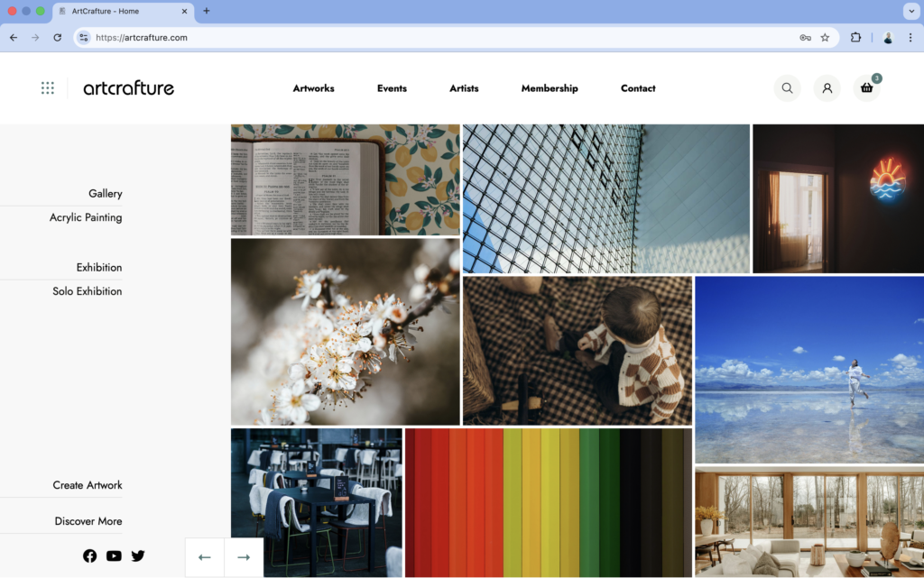Open the YouTube icon in the footer
The image size is (924, 578).
pos(114,555)
